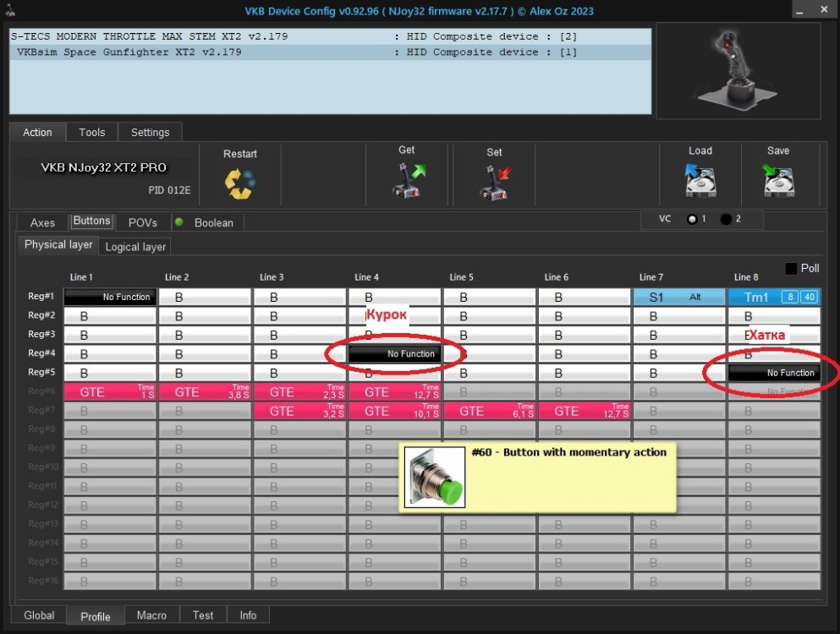The height and width of the screenshot is (634, 840).
Task: Open the Action tab
Action: (37, 132)
